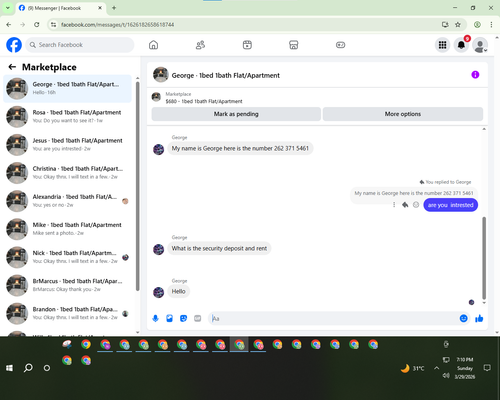Image resolution: width=500 pixels, height=400 pixels.
Task: Open the Windows Start menu
Action: [x=9, y=368]
